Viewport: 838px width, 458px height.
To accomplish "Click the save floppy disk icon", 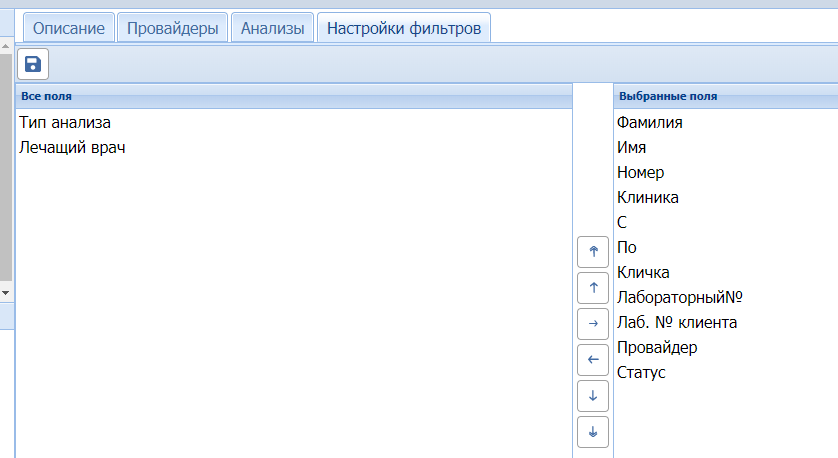I will (x=32, y=65).
